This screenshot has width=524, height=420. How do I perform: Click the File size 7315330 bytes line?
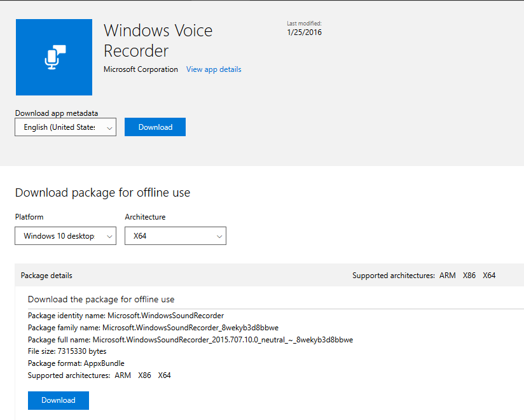coord(67,351)
